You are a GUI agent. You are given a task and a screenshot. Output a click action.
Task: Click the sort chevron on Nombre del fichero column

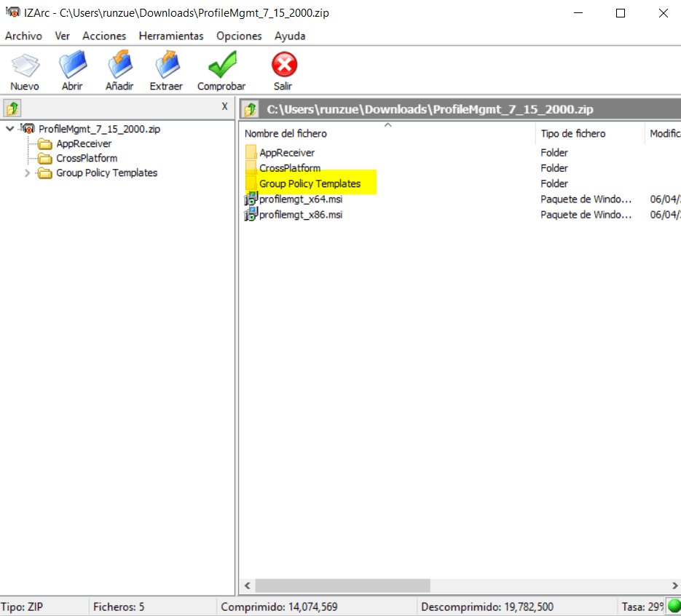click(387, 124)
